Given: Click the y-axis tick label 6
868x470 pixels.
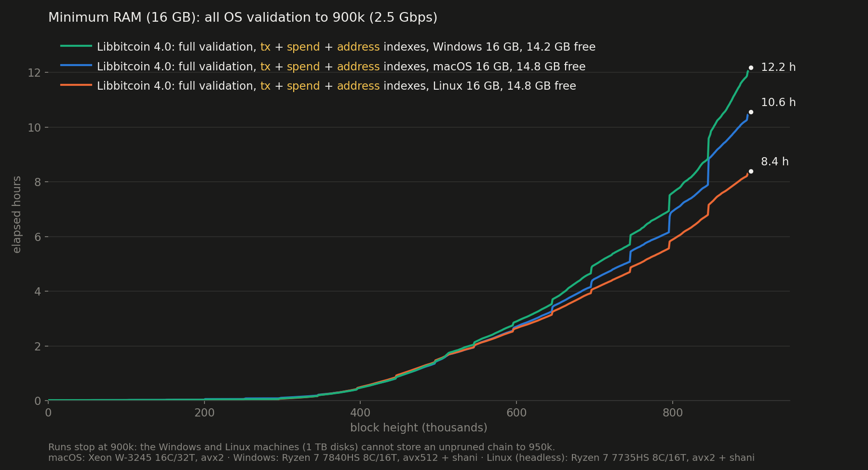Looking at the screenshot, I should [38, 237].
